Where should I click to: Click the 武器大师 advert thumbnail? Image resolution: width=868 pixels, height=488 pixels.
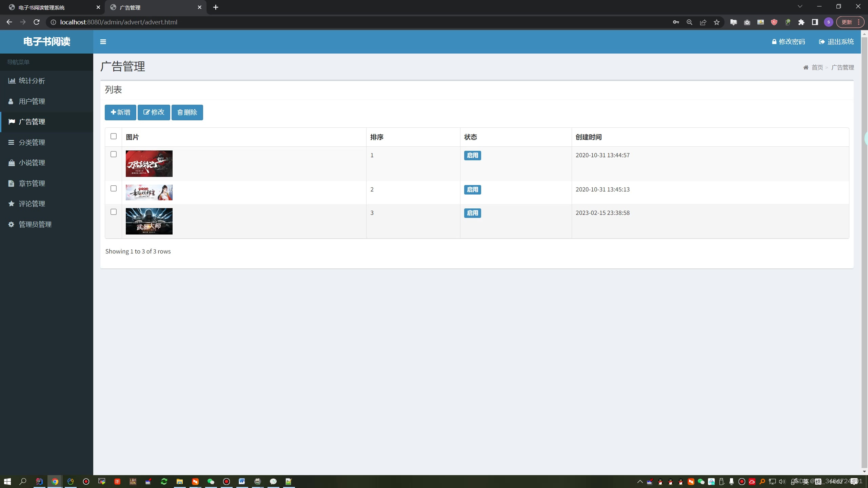149,221
